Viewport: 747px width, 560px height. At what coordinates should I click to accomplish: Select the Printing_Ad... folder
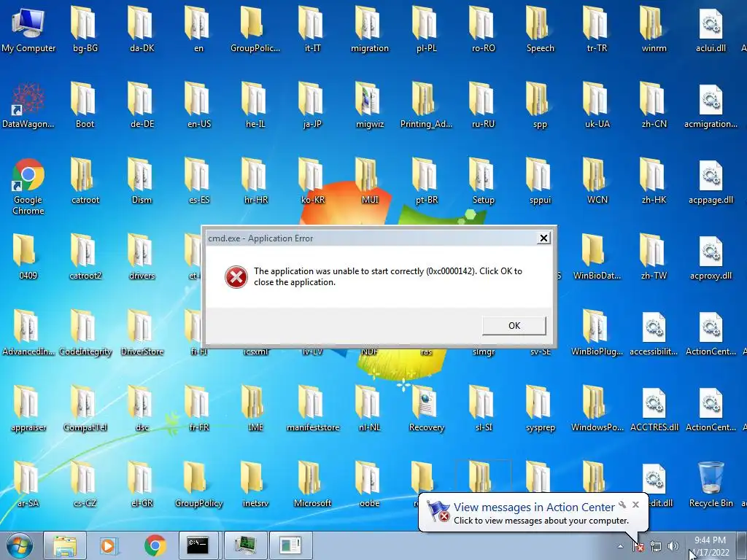tap(426, 105)
